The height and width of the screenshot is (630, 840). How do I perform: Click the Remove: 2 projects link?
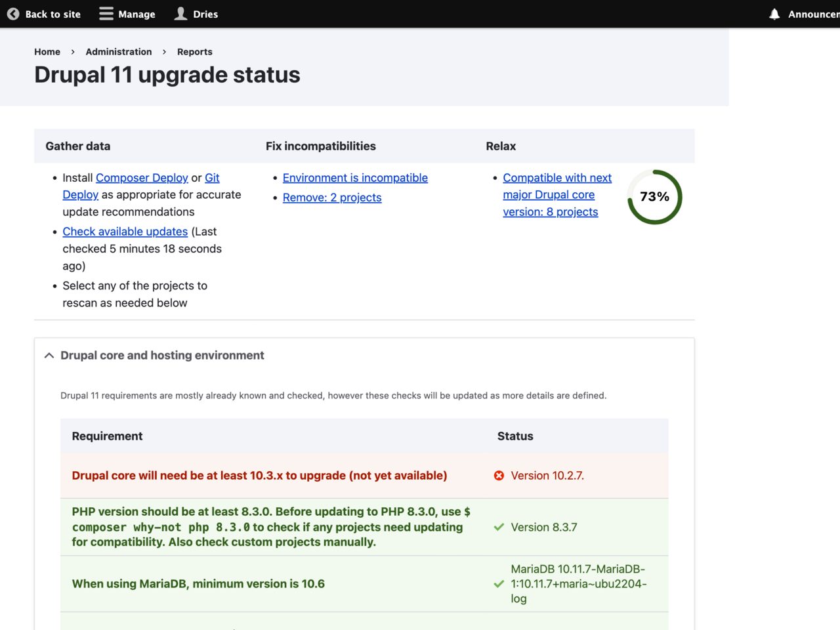(332, 198)
